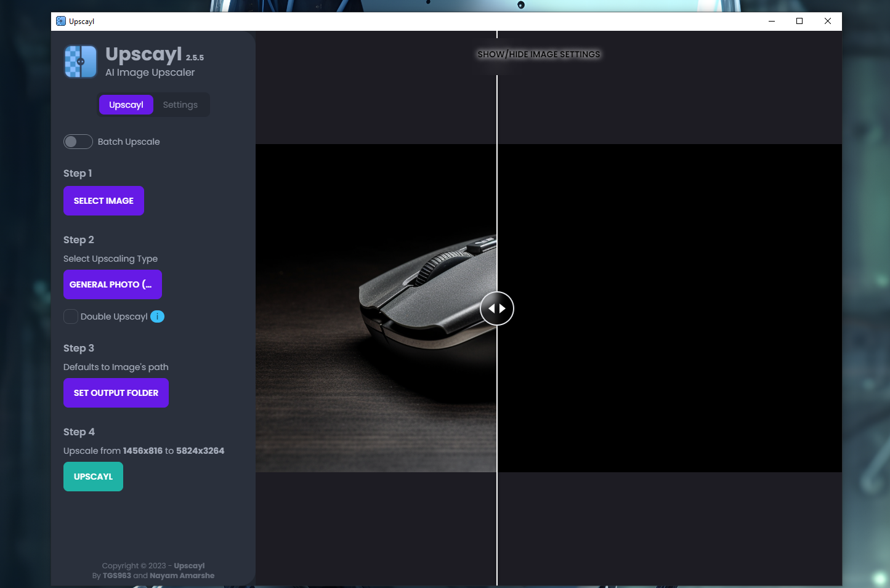The image size is (890, 588).
Task: Click the SELECT IMAGE button
Action: pyautogui.click(x=103, y=201)
